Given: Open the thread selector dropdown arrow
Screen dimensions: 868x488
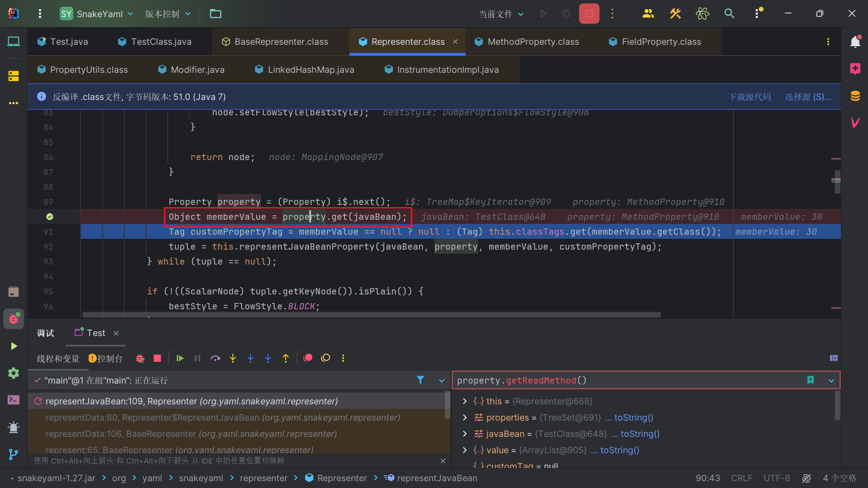Looking at the screenshot, I should [442, 381].
